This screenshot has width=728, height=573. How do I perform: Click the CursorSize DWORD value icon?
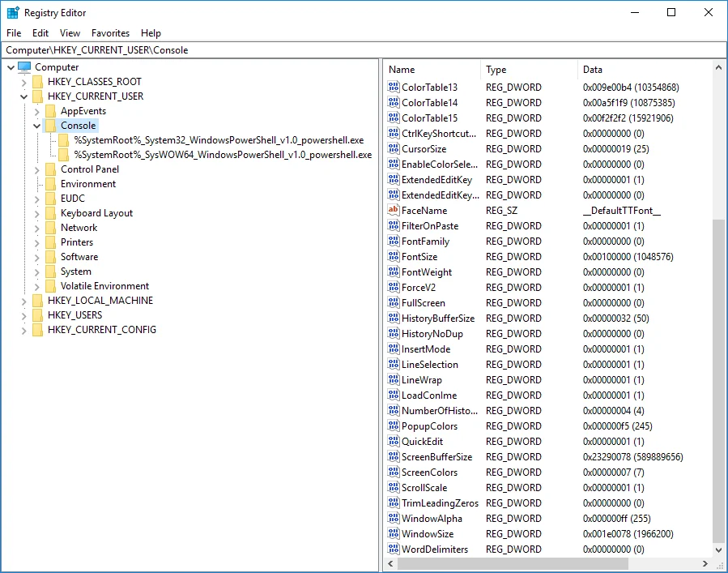(394, 149)
